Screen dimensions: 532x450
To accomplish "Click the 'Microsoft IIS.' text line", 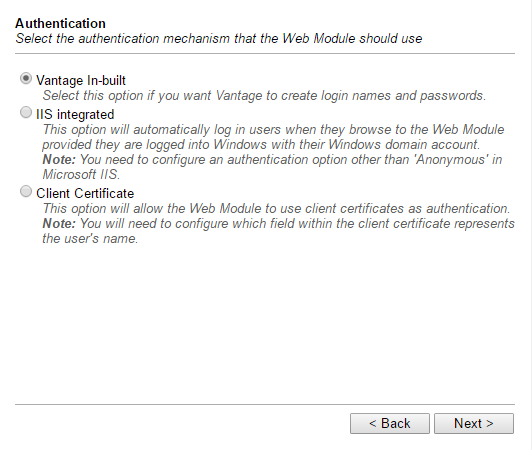I will (x=81, y=174).
